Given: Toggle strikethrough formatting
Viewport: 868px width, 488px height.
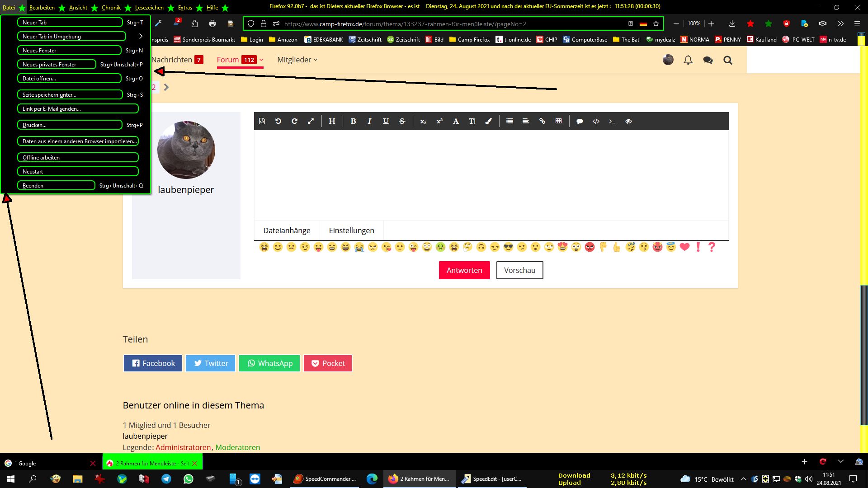Looking at the screenshot, I should point(402,121).
